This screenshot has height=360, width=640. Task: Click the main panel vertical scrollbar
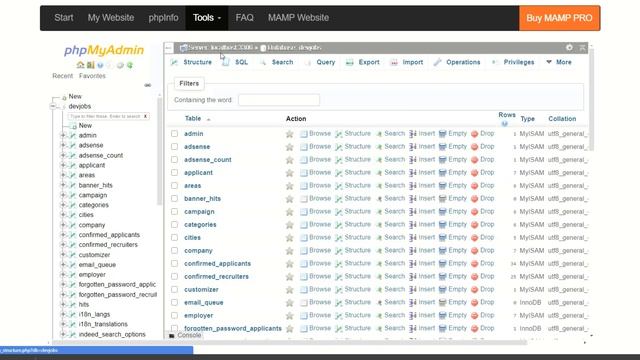(591, 99)
